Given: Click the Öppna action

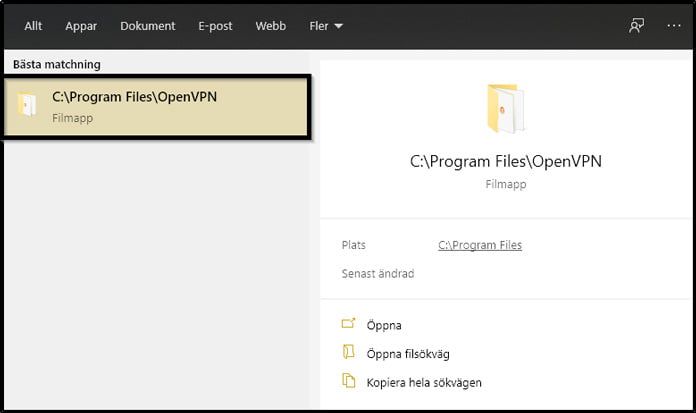Looking at the screenshot, I should [384, 326].
